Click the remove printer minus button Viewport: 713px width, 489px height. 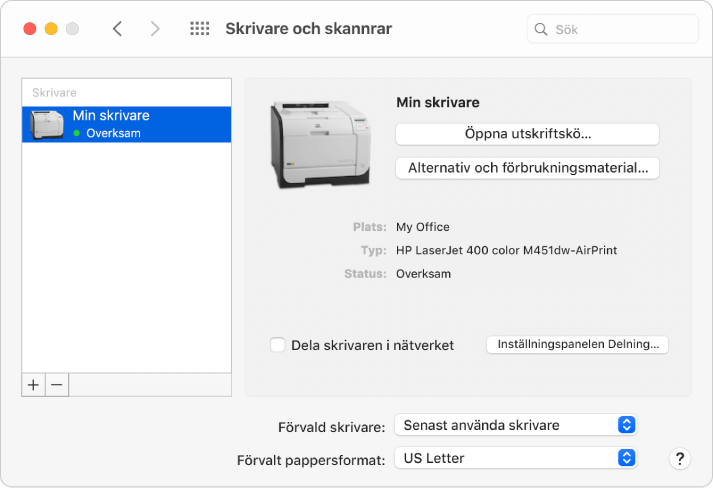click(57, 385)
